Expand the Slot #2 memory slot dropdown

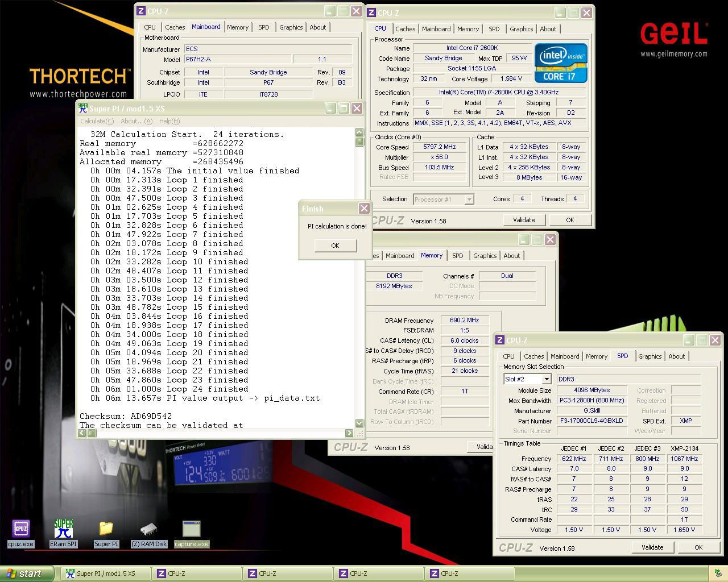[x=546, y=379]
